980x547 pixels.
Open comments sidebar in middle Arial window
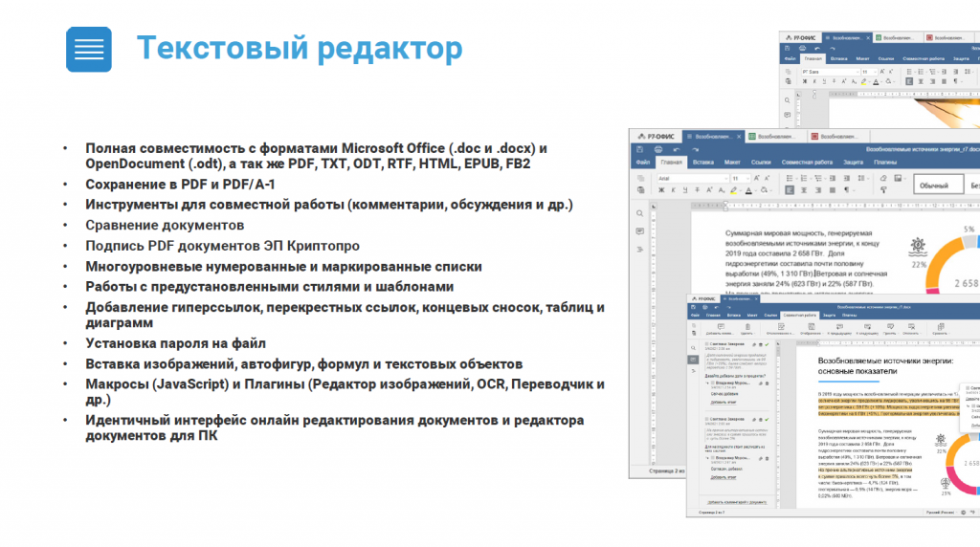point(640,231)
